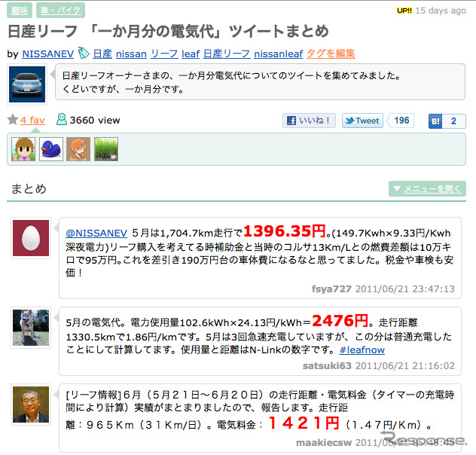The width and height of the screenshot is (476, 455).
Task: Click the view count person icon
Action: tap(62, 119)
